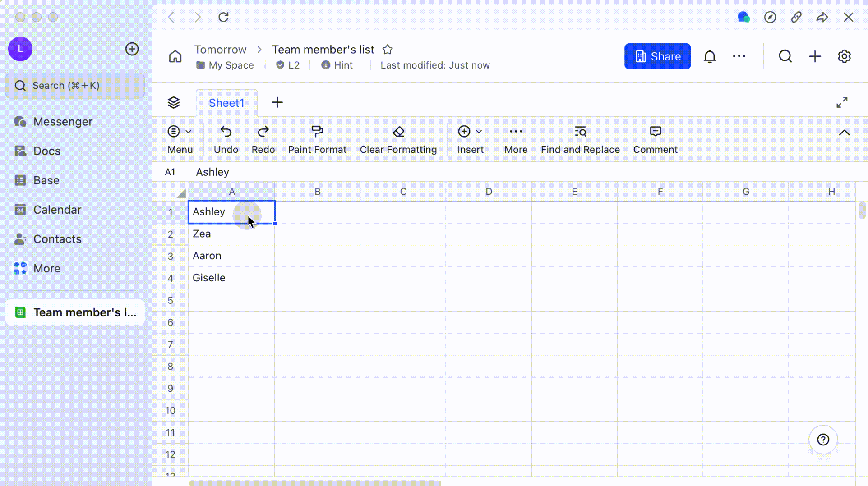Expand the Menu dropdown
This screenshot has width=868, height=486.
[x=180, y=138]
